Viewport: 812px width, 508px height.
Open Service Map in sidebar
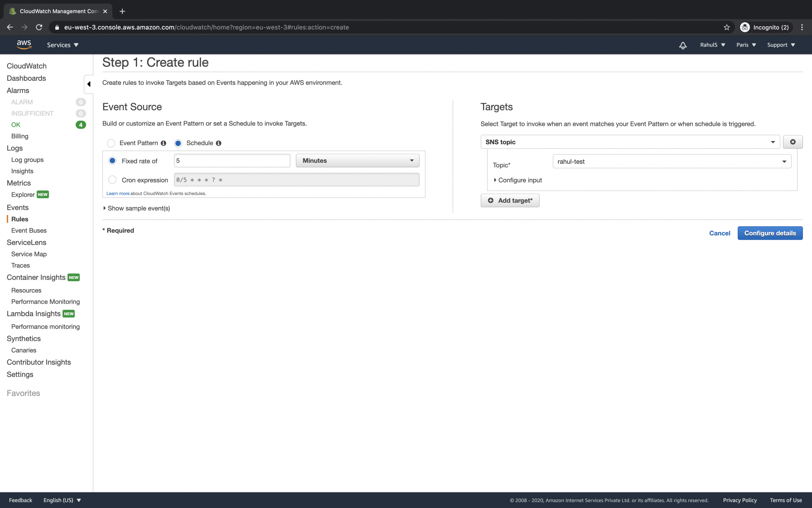coord(29,254)
